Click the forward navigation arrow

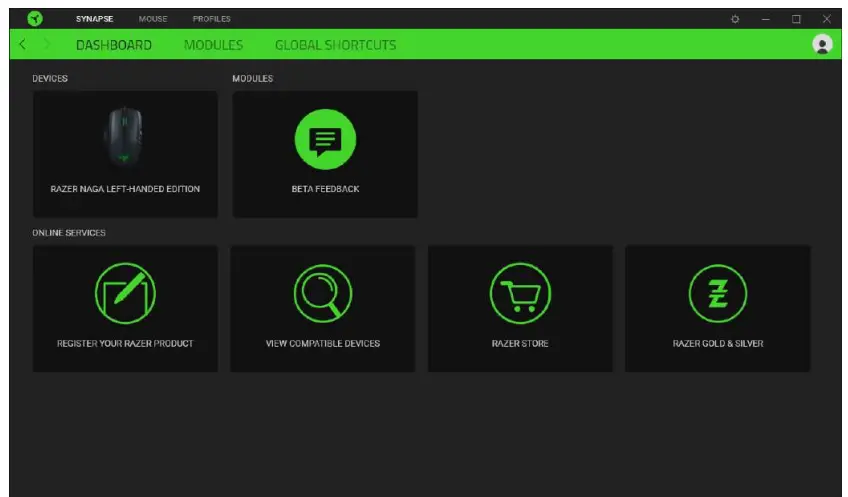(46, 45)
